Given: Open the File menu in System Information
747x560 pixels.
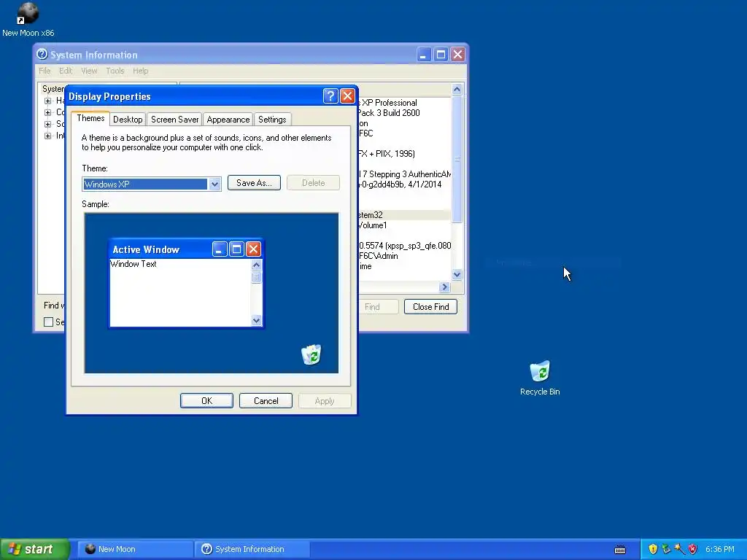Looking at the screenshot, I should [x=44, y=71].
